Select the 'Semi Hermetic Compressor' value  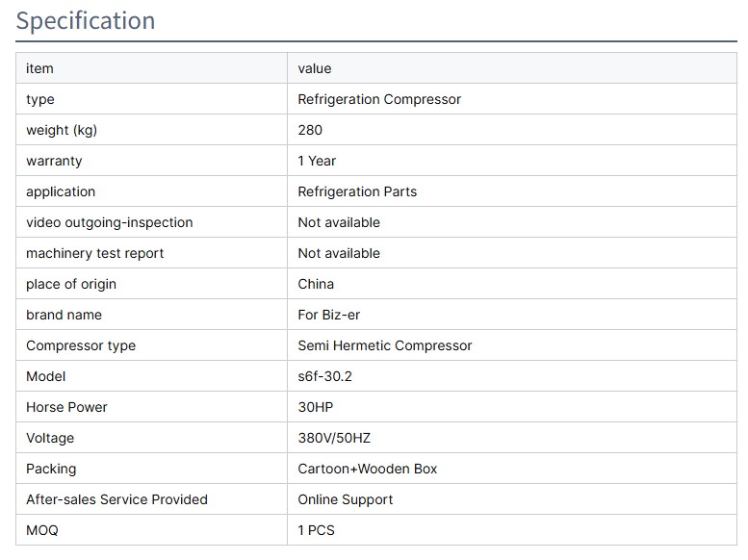pos(385,345)
